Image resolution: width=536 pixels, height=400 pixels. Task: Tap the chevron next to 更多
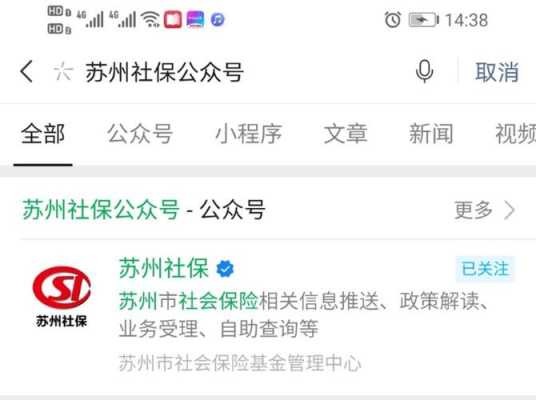[510, 210]
